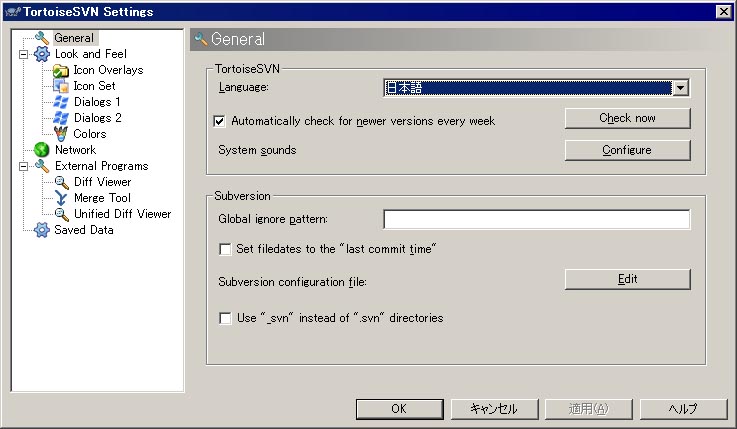Screen dimensions: 737x429
Task: Click the External Programs wrench icon
Action: pyautogui.click(x=42, y=166)
